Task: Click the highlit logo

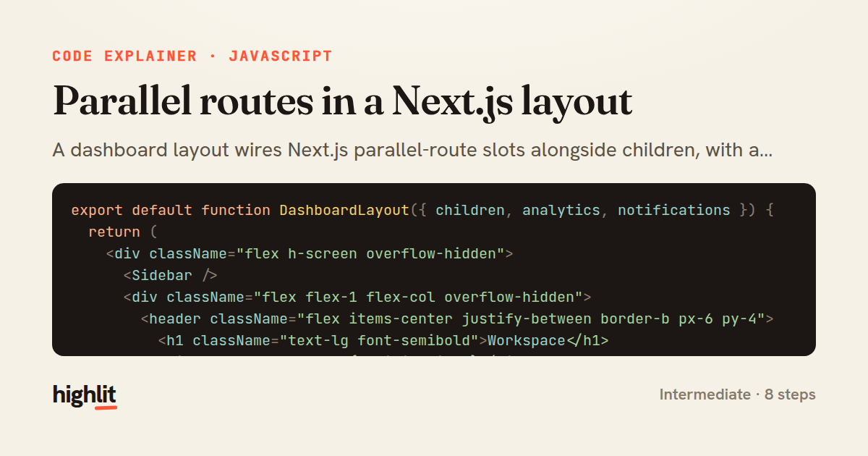Action: (x=85, y=395)
